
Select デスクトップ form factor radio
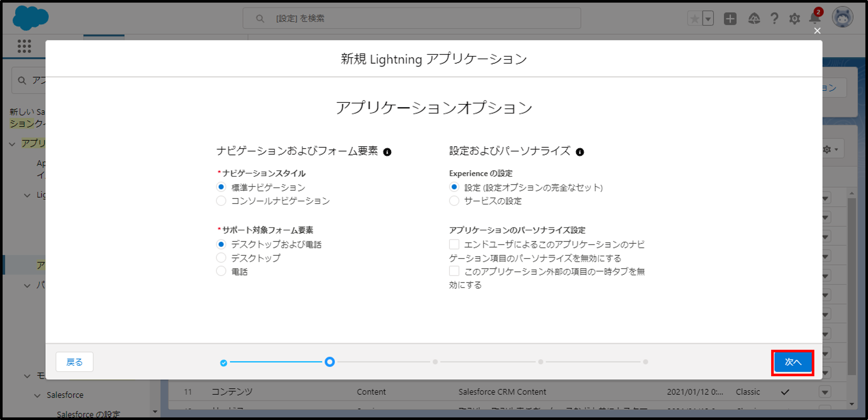(221, 258)
